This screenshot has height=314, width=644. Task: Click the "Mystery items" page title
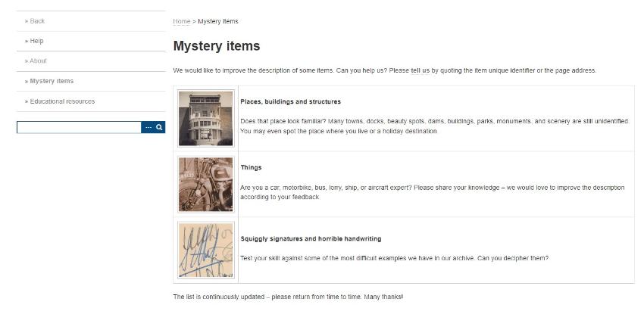[x=217, y=46]
